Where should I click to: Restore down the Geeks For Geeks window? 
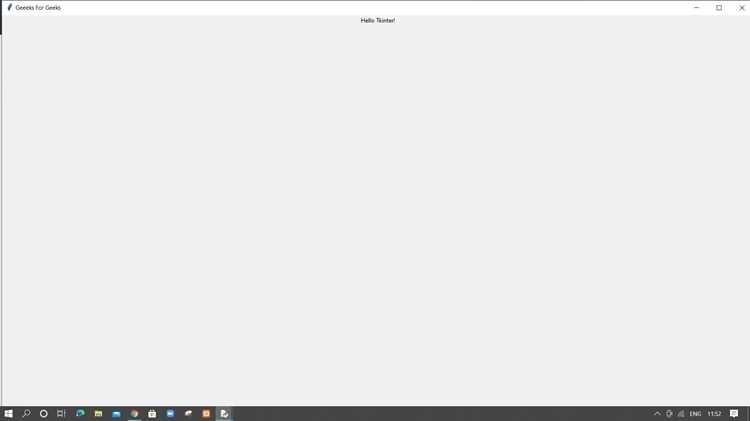[x=719, y=8]
